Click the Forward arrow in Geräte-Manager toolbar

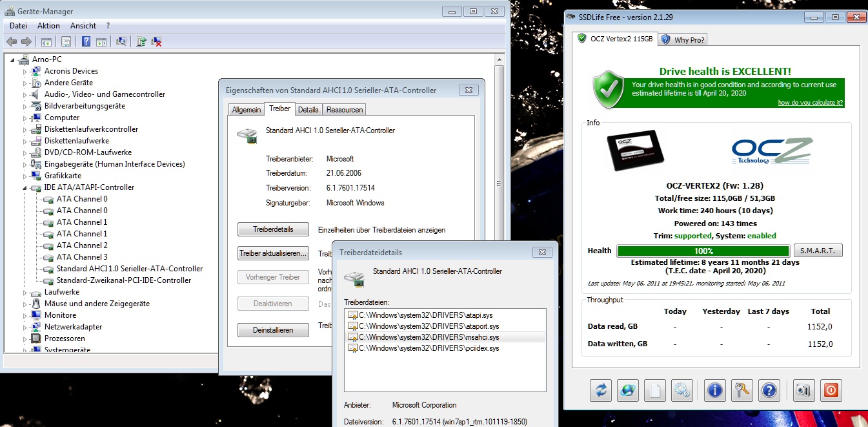[26, 42]
